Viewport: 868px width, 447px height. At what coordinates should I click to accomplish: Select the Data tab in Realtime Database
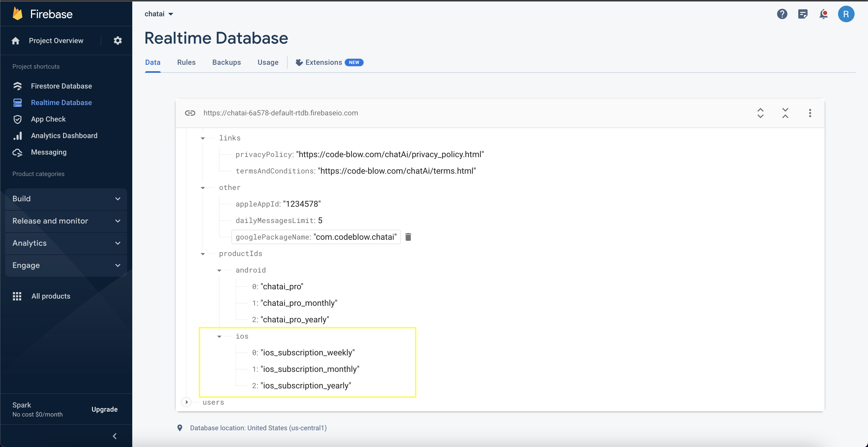(x=152, y=62)
